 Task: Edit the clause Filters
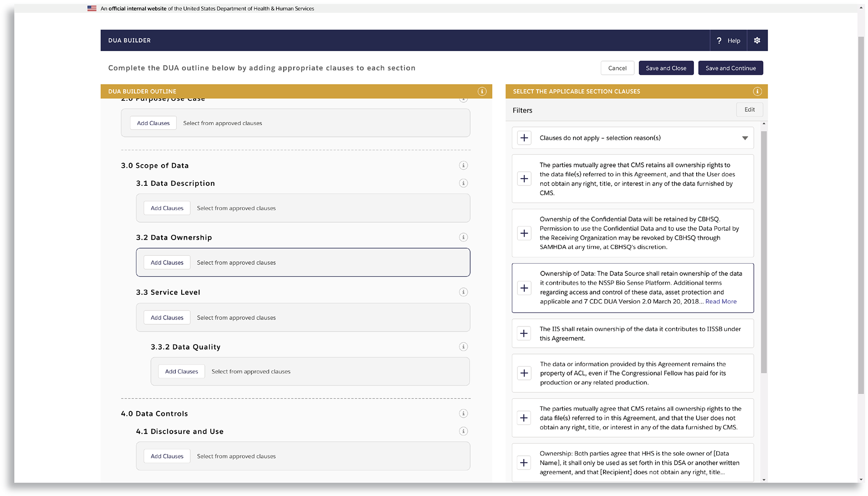[749, 109]
